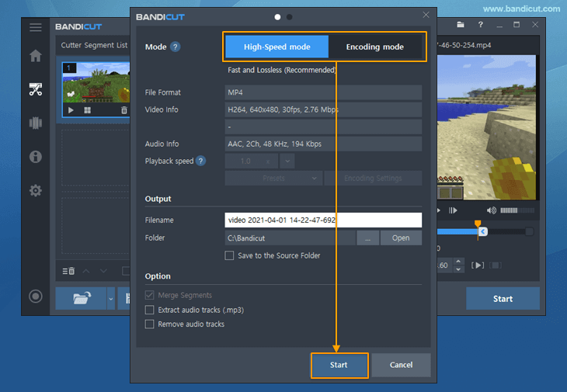Open the Presets dropdown
This screenshot has height=392, width=567.
tap(273, 178)
